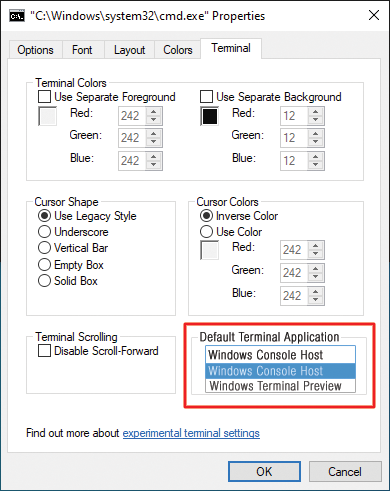Open experimental terminal settings link
This screenshot has height=491, width=390.
pyautogui.click(x=191, y=433)
